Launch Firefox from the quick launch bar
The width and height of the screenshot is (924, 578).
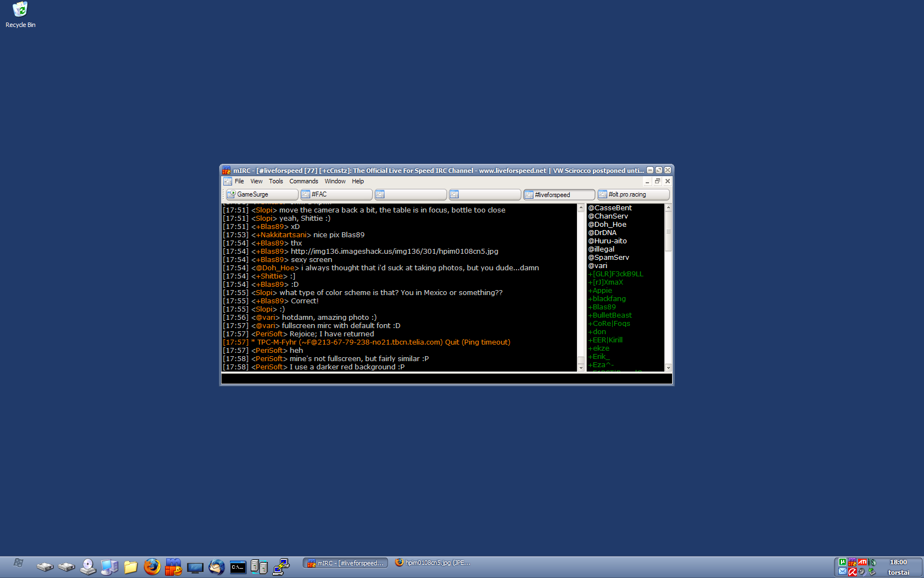click(x=152, y=566)
